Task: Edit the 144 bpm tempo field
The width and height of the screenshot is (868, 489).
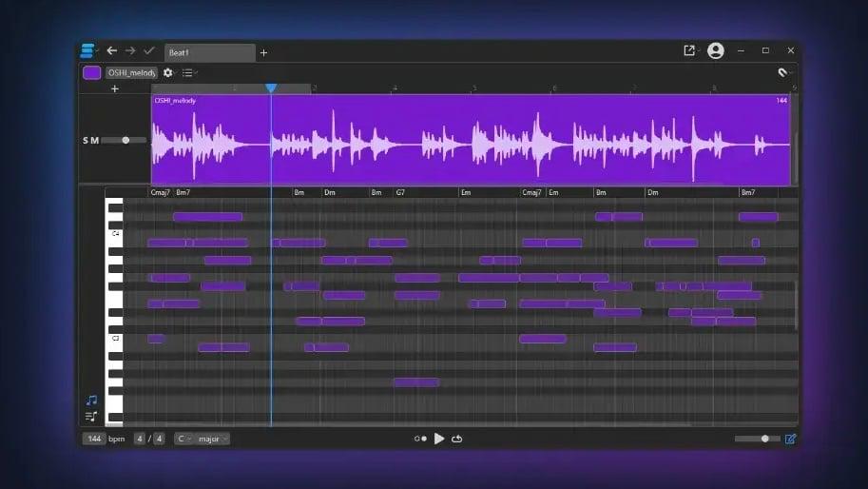Action: click(x=94, y=439)
